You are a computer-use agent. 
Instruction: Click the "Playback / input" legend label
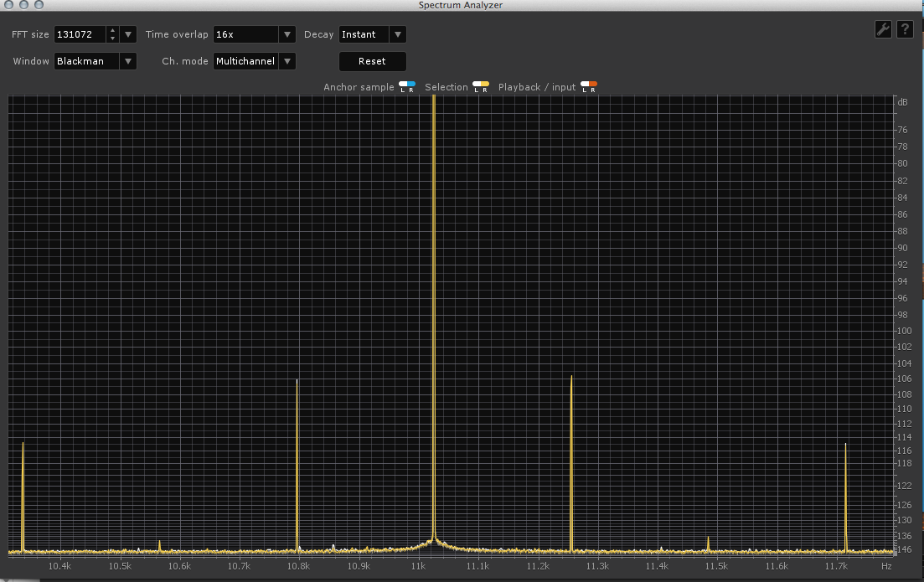[537, 87]
